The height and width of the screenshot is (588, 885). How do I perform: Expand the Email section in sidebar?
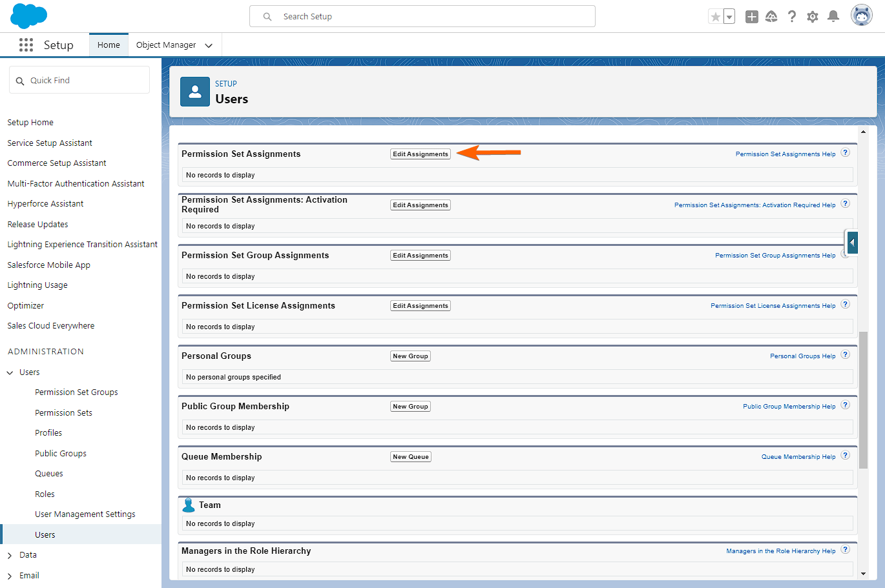pyautogui.click(x=10, y=576)
